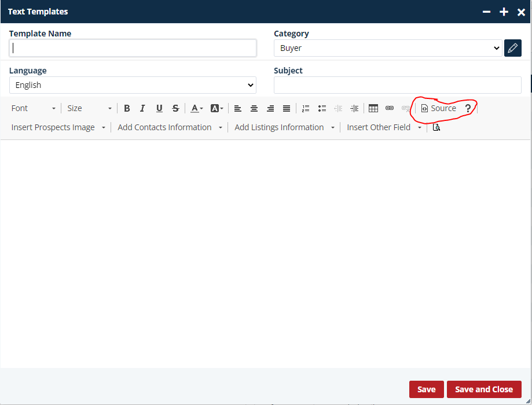The height and width of the screenshot is (405, 532).
Task: Click the Save button
Action: (427, 389)
